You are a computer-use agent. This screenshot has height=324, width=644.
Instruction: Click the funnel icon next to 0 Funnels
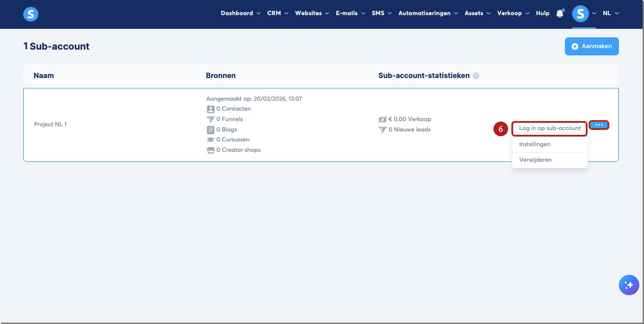pos(211,119)
